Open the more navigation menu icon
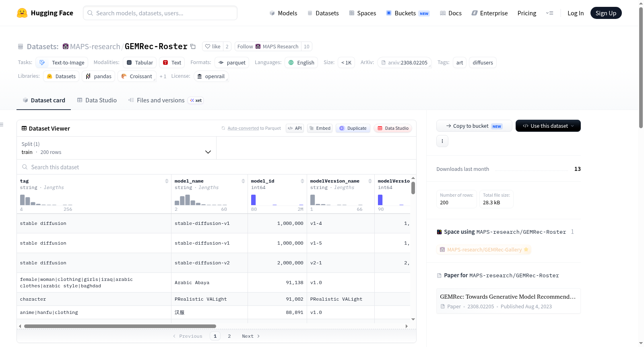 point(549,13)
